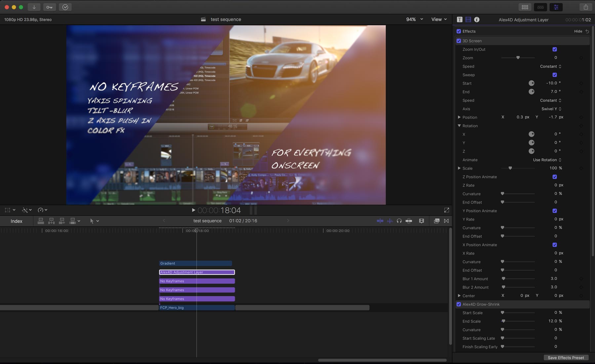The height and width of the screenshot is (364, 595).
Task: Collapse the Rotation parameter triangle
Action: [459, 126]
